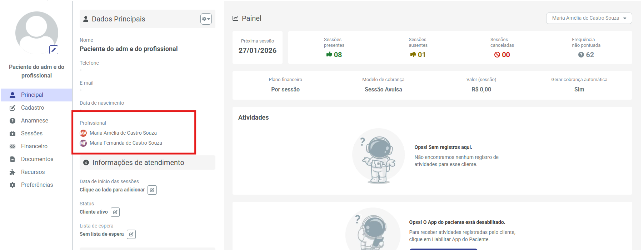This screenshot has width=644, height=250.
Task: Click the Principal person icon in sidebar
Action: point(13,95)
